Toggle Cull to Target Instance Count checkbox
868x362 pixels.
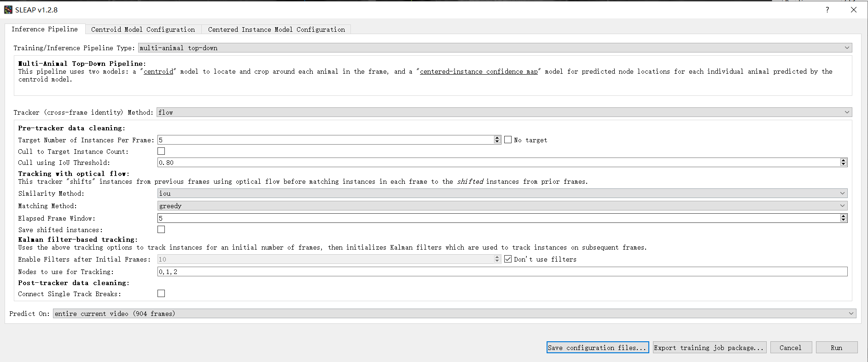point(161,151)
